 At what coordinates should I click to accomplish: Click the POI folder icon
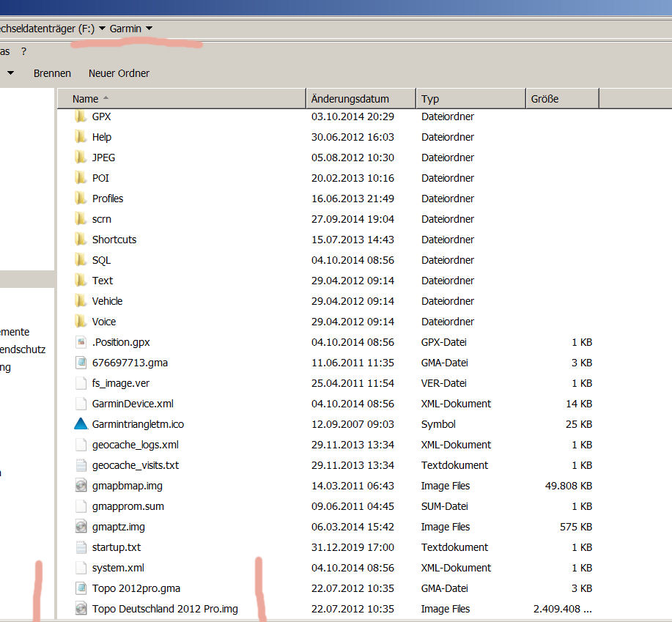point(80,178)
